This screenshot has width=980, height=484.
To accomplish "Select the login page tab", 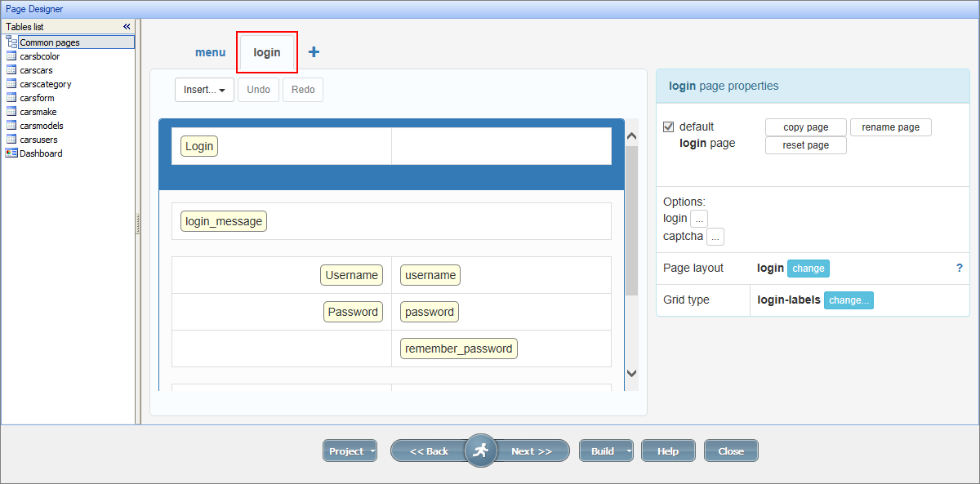I will click(x=267, y=51).
